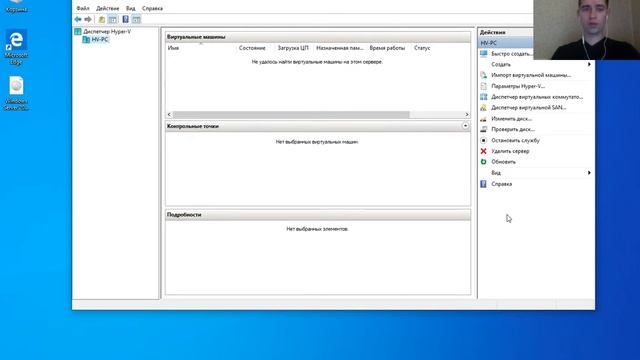Expand the Создать submenu arrow
The image size is (640, 360).
[x=589, y=64]
